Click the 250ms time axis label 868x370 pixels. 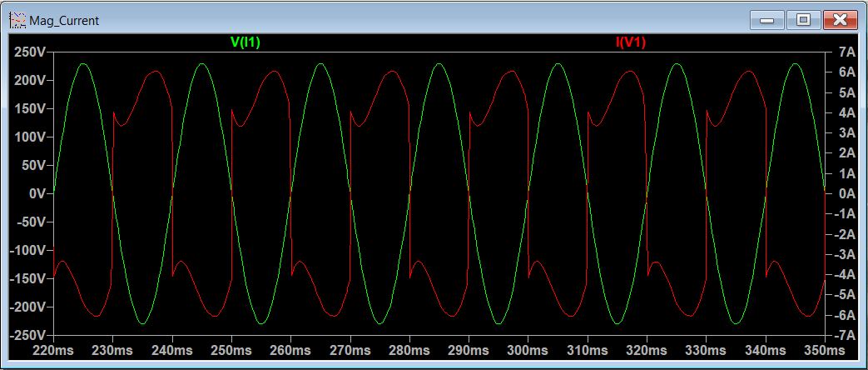[x=231, y=351]
